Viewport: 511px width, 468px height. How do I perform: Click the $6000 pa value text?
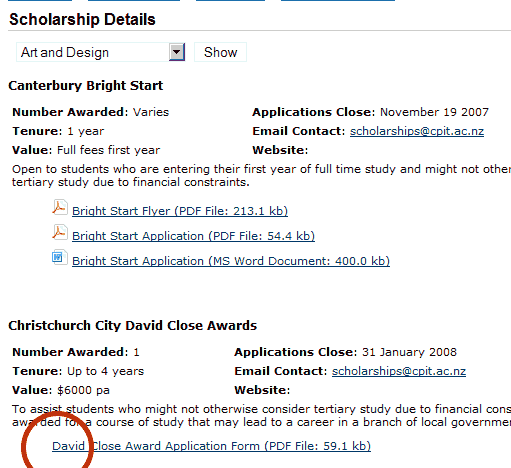83,390
